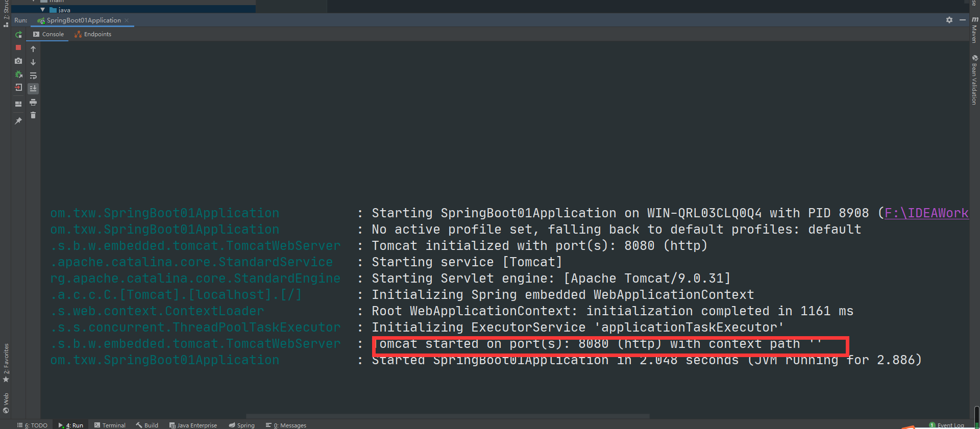Collapse the java folder in project tree
The height and width of the screenshot is (429, 980).
click(x=43, y=10)
